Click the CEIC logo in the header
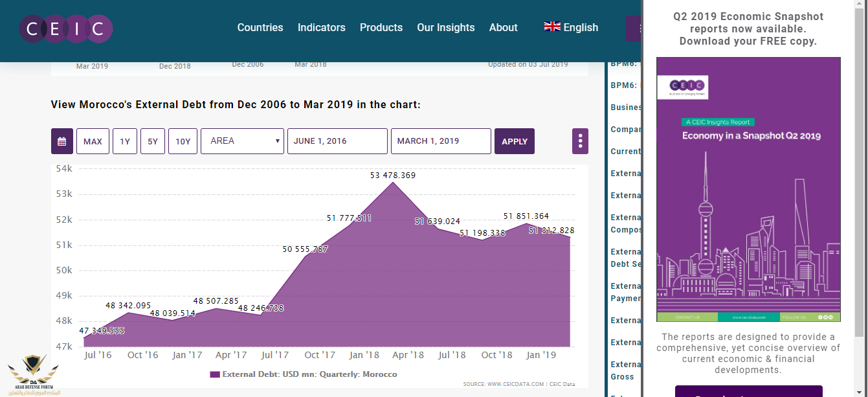 [65, 28]
